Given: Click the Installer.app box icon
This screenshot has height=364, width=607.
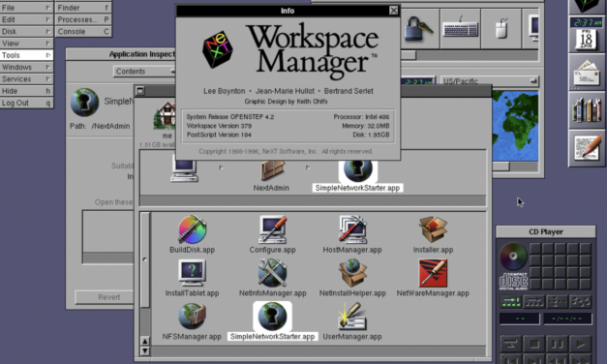Looking at the screenshot, I should [x=433, y=229].
